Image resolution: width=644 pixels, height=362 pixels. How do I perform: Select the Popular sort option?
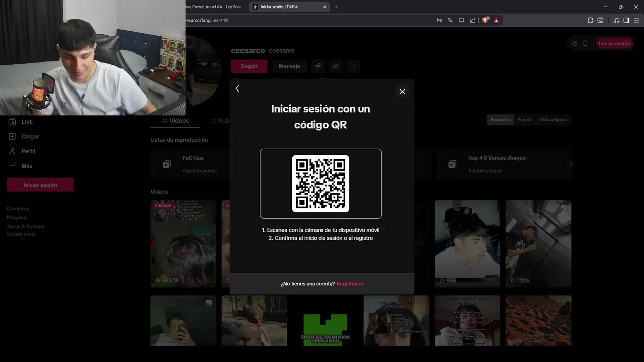(525, 120)
